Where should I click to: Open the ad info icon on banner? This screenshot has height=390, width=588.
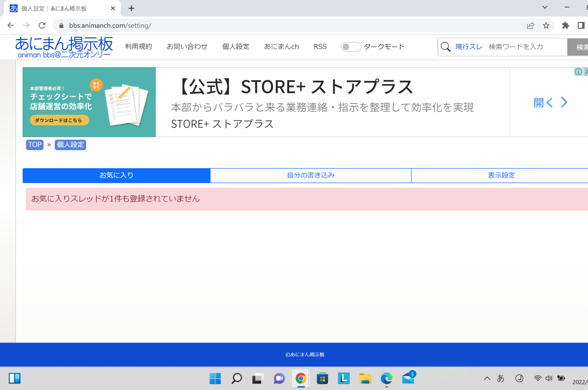(578, 72)
